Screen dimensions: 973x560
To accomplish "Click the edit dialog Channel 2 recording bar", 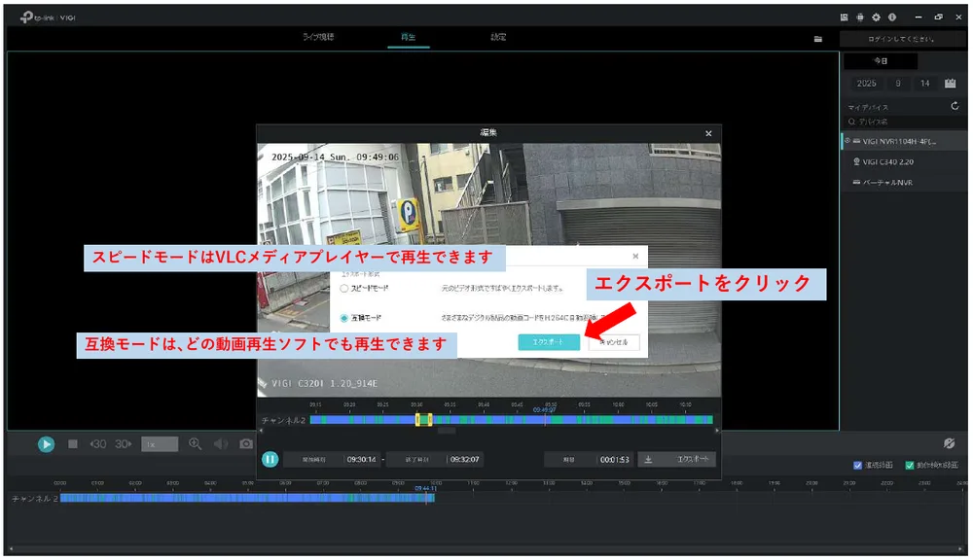I will 512,420.
